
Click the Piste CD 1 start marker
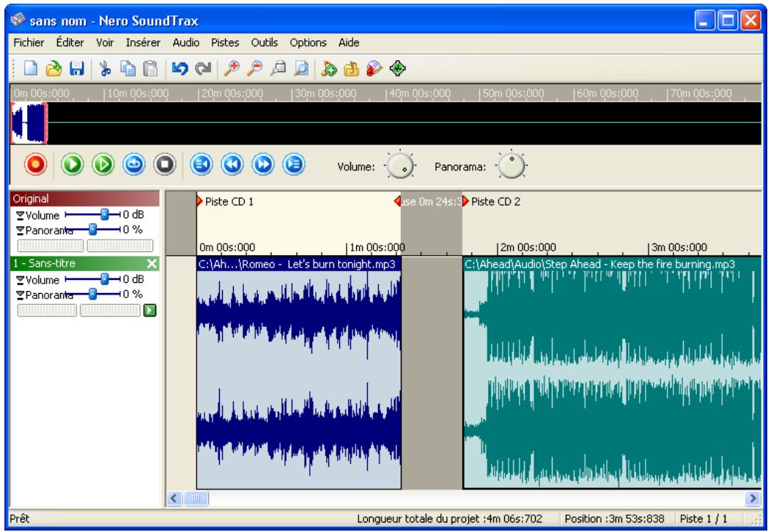click(200, 201)
